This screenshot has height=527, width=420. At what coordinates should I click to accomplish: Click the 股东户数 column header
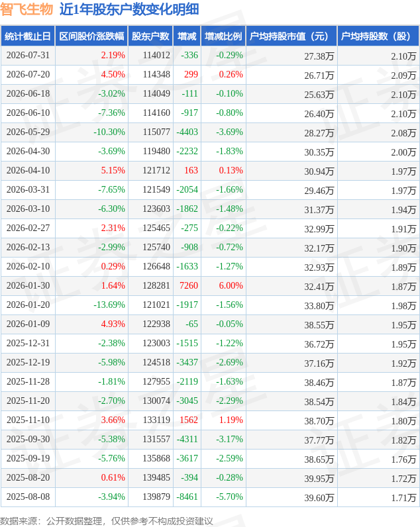point(150,36)
